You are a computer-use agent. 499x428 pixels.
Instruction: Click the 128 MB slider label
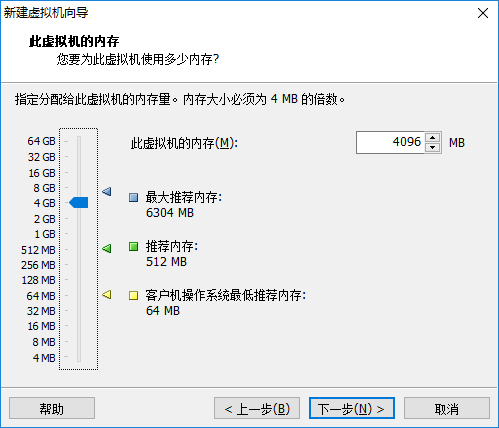[38, 280]
